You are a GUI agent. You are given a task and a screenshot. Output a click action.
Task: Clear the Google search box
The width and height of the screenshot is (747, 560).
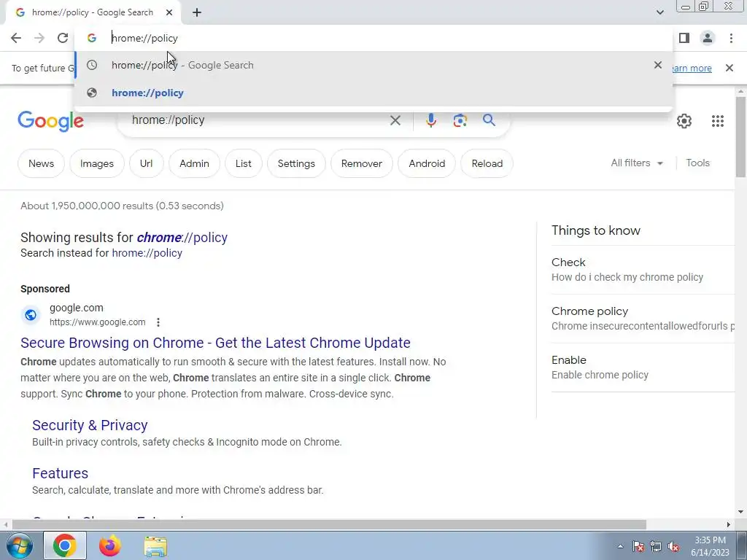(395, 120)
